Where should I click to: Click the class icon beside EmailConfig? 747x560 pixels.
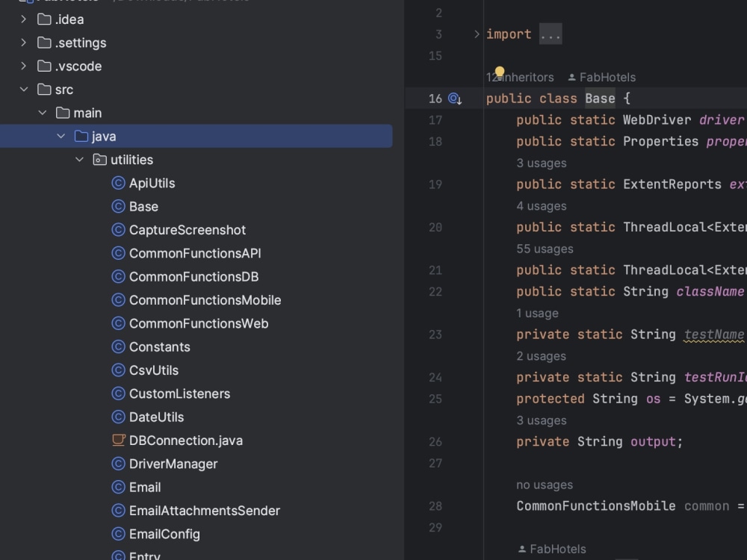[118, 534]
